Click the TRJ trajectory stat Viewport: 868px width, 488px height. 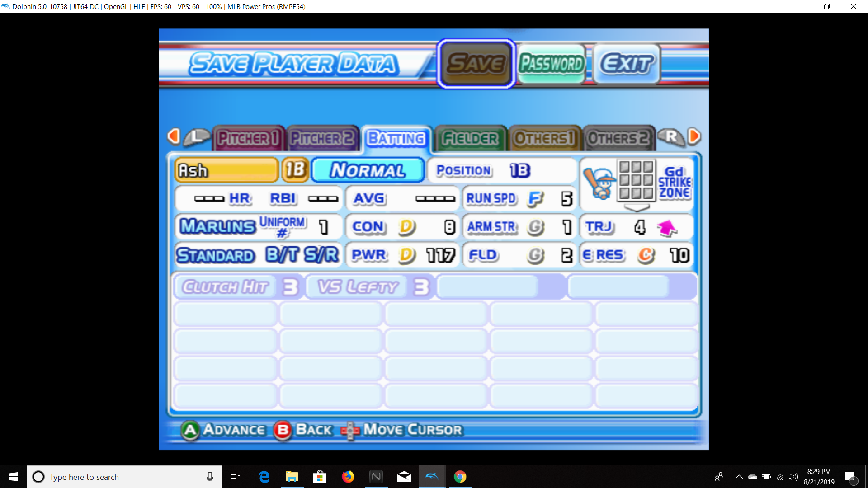637,226
